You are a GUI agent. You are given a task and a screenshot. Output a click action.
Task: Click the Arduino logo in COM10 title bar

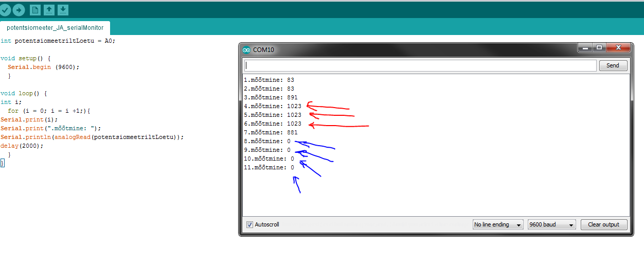click(x=246, y=50)
